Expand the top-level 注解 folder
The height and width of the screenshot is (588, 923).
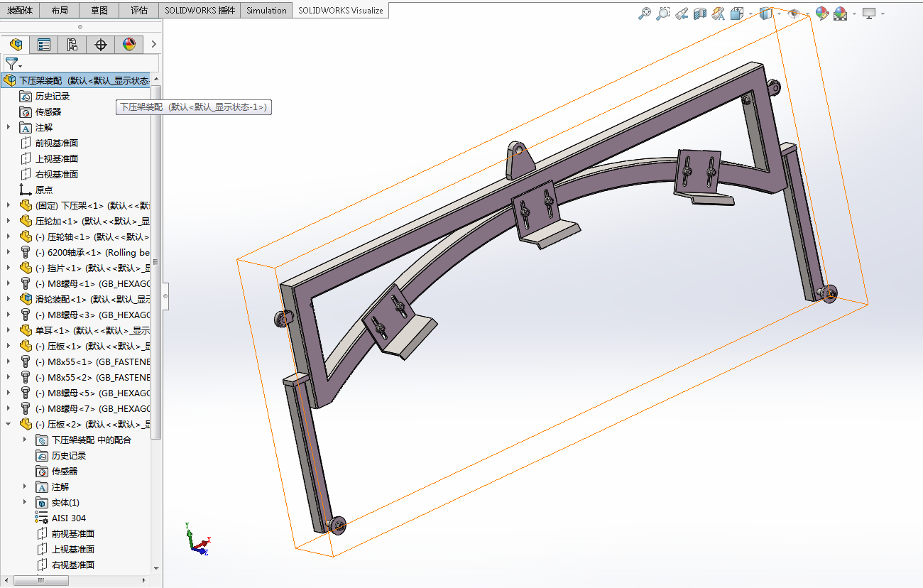[x=9, y=127]
